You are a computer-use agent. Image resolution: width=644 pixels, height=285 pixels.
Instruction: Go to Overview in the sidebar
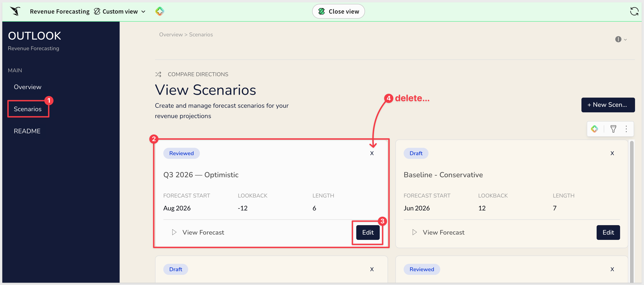point(28,87)
